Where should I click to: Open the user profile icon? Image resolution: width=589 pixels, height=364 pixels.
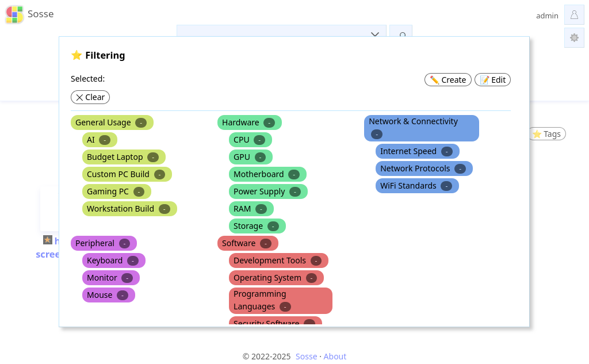point(574,15)
